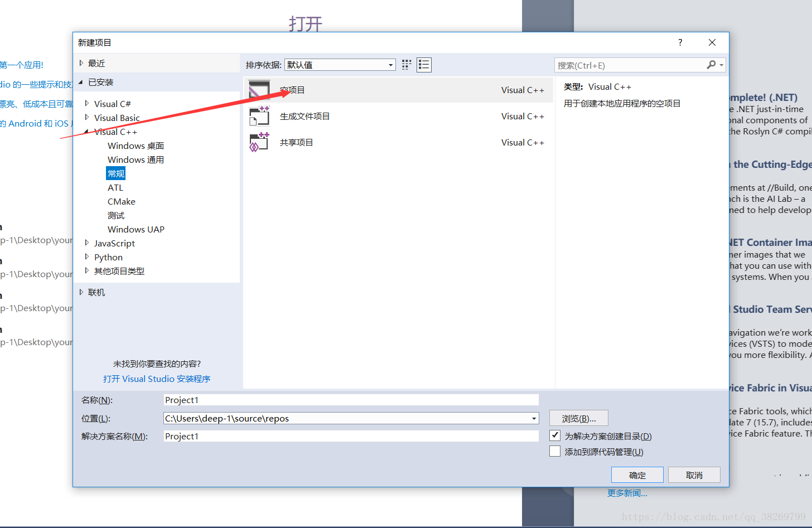Screen dimensions: 812x528
Task: Click 确定 to create project
Action: 637,475
